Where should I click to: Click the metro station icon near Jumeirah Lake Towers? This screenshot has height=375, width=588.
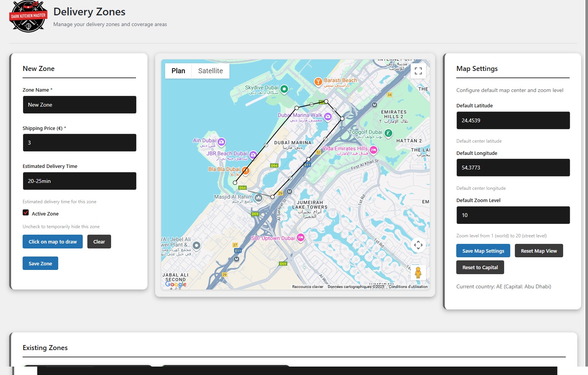point(289,191)
